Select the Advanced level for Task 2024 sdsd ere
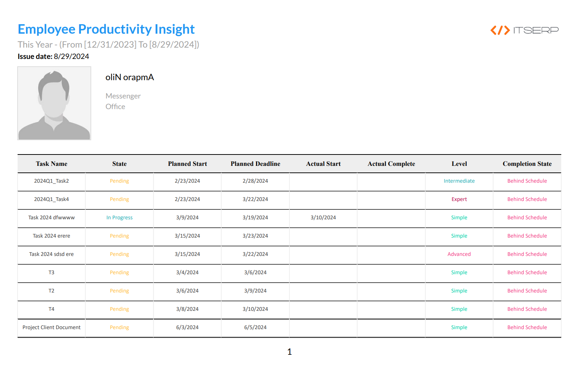Image resolution: width=588 pixels, height=391 pixels. pyautogui.click(x=459, y=254)
